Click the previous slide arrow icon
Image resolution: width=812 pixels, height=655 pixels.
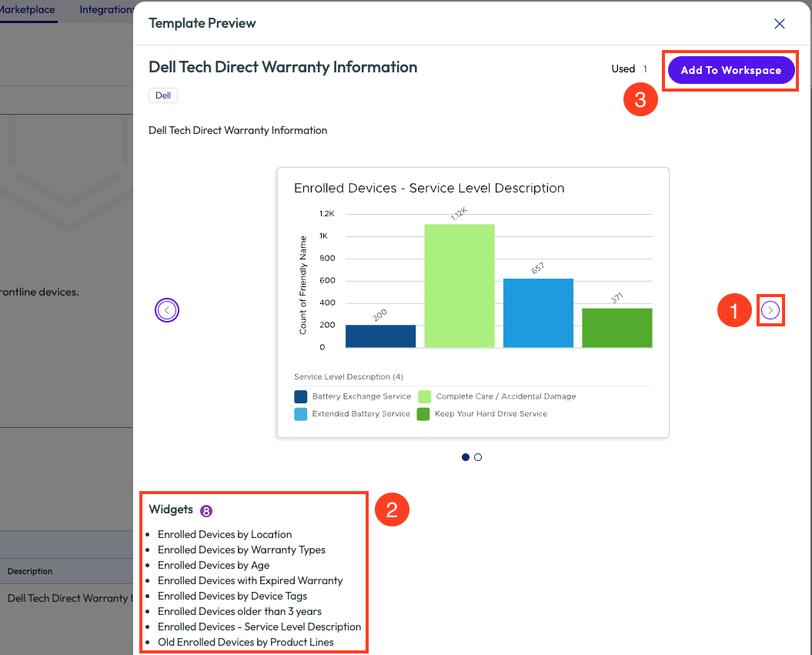click(x=167, y=310)
